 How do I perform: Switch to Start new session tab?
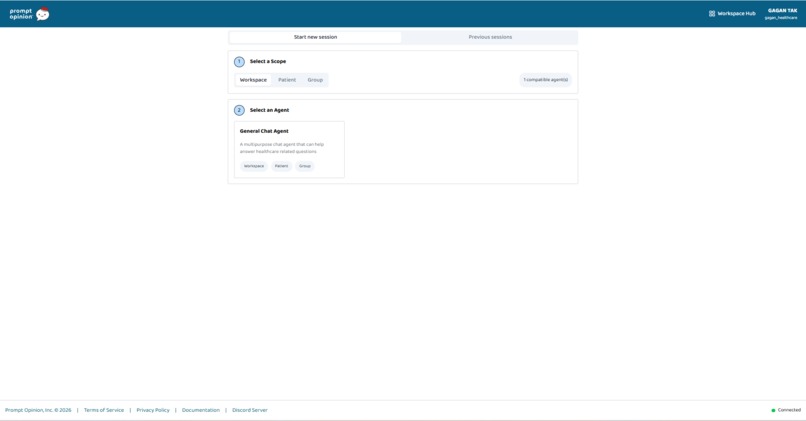click(x=315, y=37)
